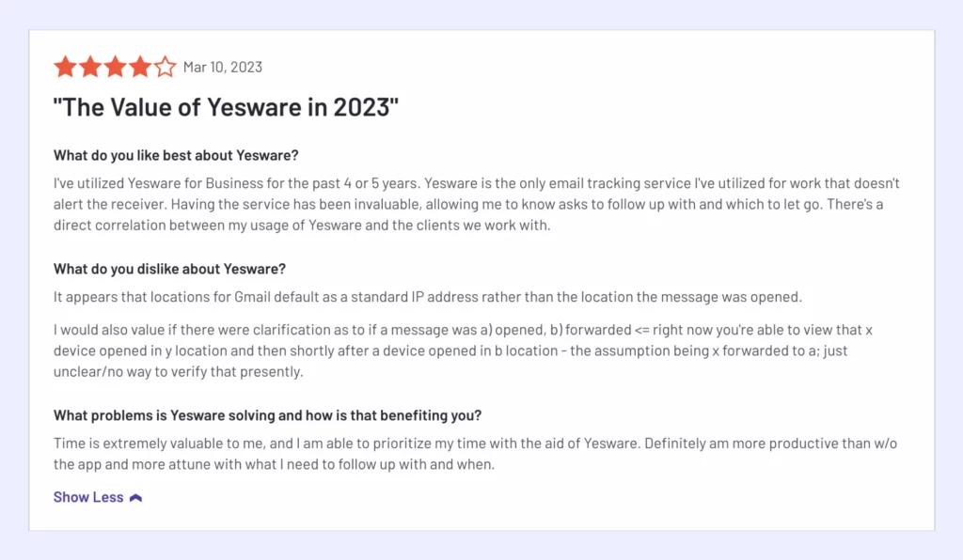Select the third star of the rating
Image resolution: width=963 pixels, height=560 pixels.
(x=115, y=67)
